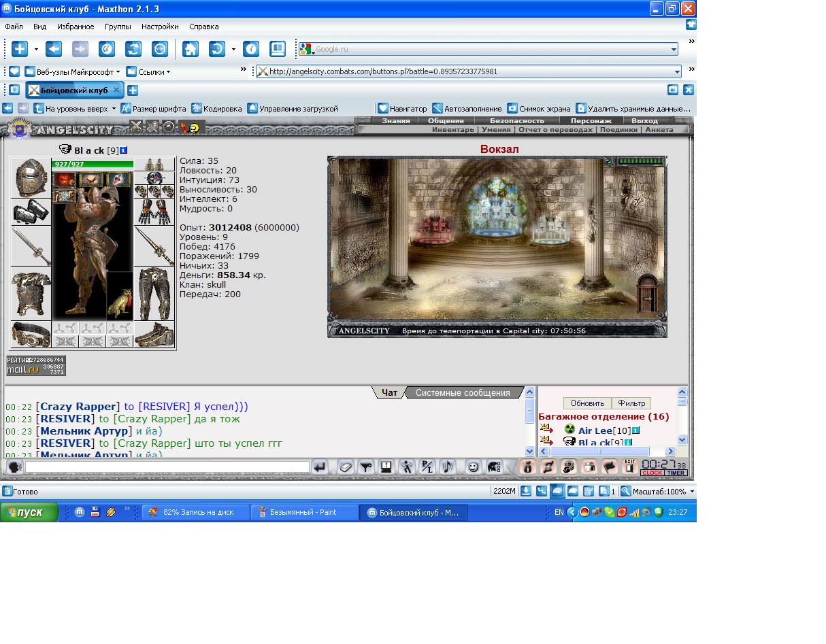Open the Вид menu
826x644 pixels.
(39, 27)
